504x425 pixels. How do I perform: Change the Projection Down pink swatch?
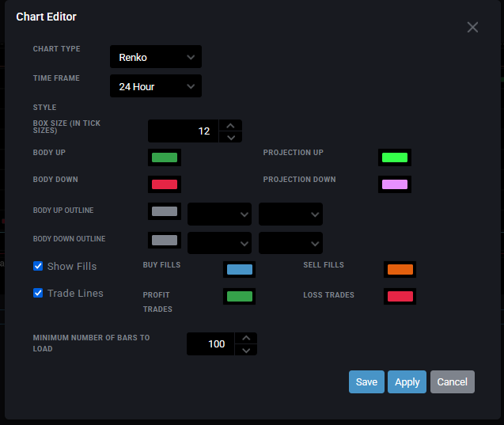click(x=395, y=184)
